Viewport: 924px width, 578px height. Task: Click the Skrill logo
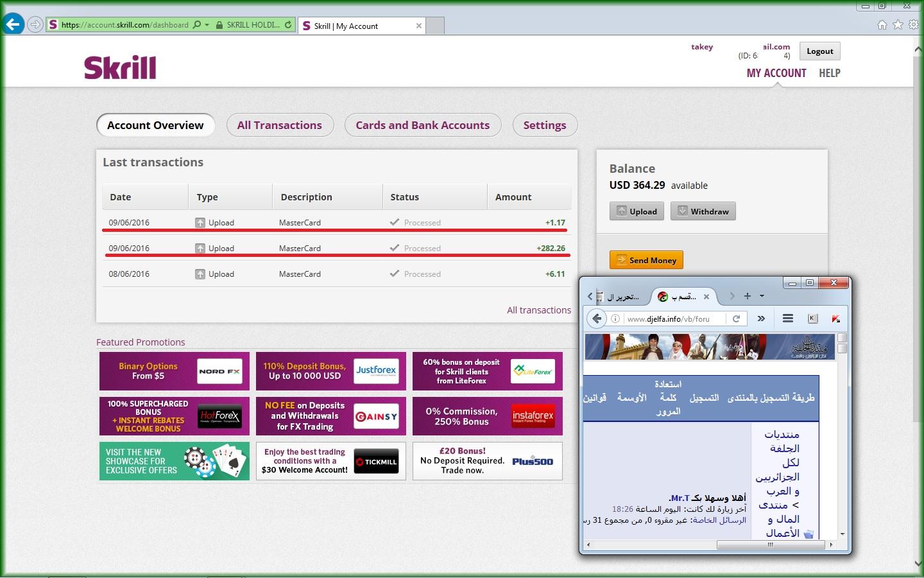coord(120,67)
